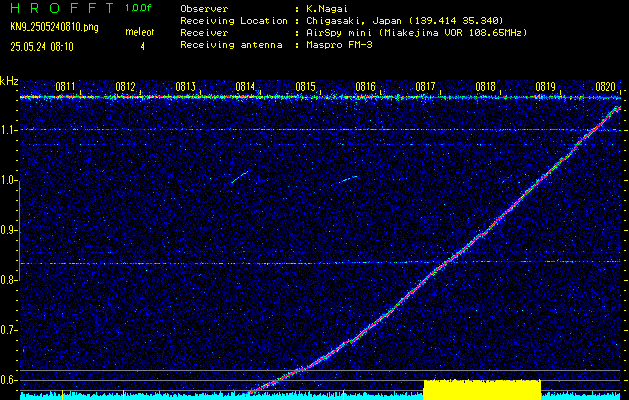Click Chigasaki, Japan location value

click(404, 20)
